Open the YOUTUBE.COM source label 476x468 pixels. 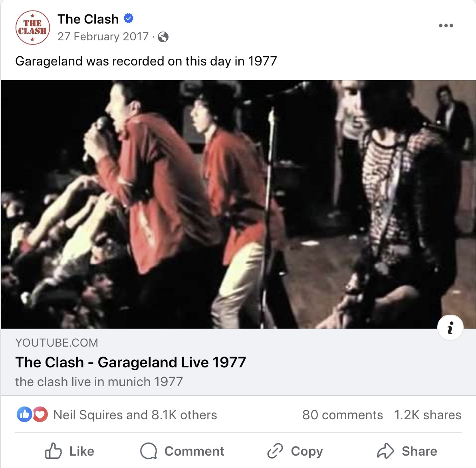pyautogui.click(x=57, y=343)
